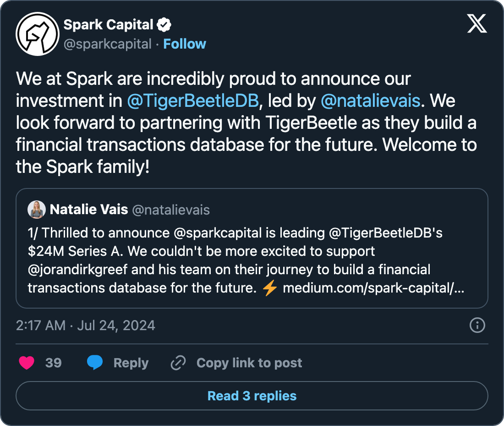Viewport: 504px width, 426px height.
Task: Open the @natalievais mention in main tweet
Action: pos(370,100)
